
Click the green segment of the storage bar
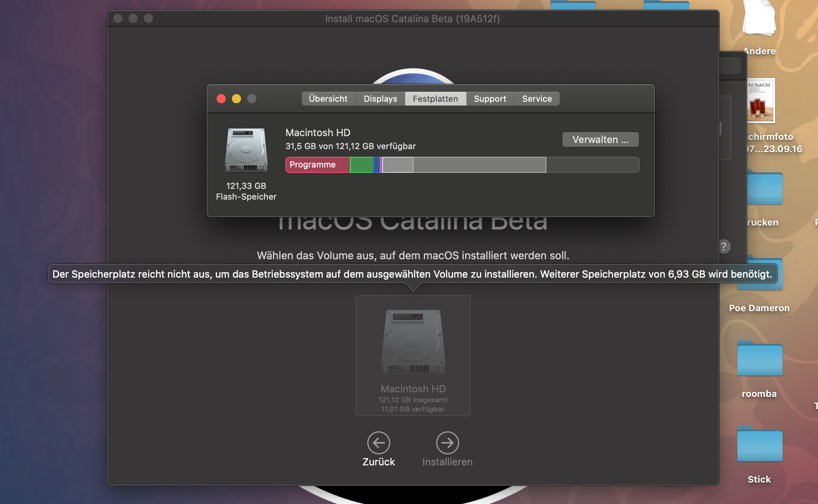point(361,165)
